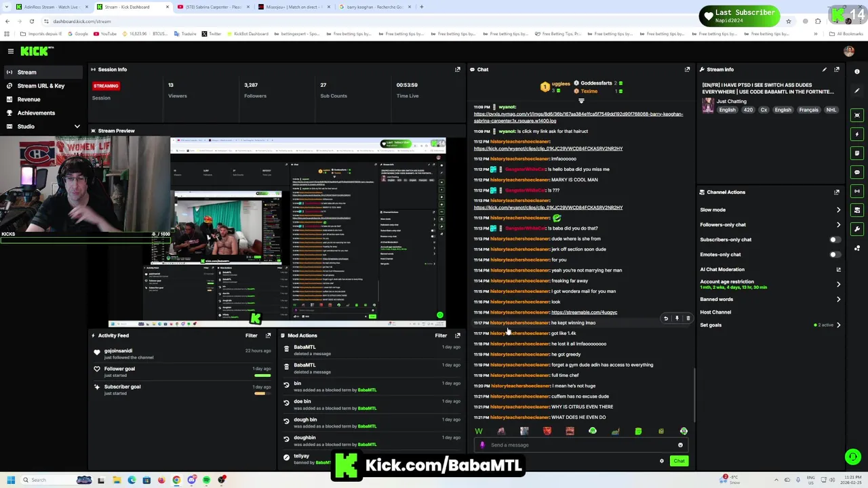Open Stream URL & Key page
The height and width of the screenshot is (488, 868).
coord(42,85)
